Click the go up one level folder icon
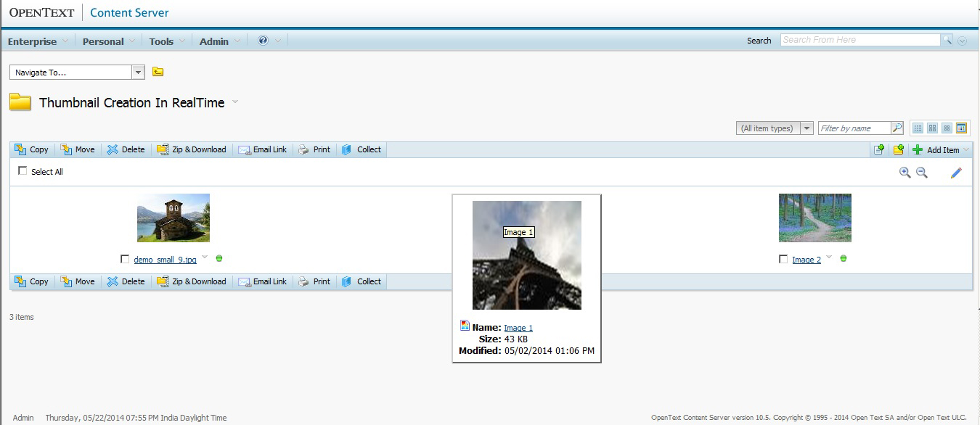This screenshot has width=980, height=425. (x=158, y=72)
